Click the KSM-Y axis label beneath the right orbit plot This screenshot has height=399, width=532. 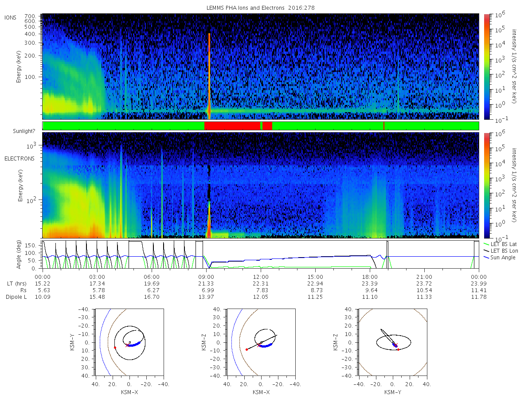393,392
